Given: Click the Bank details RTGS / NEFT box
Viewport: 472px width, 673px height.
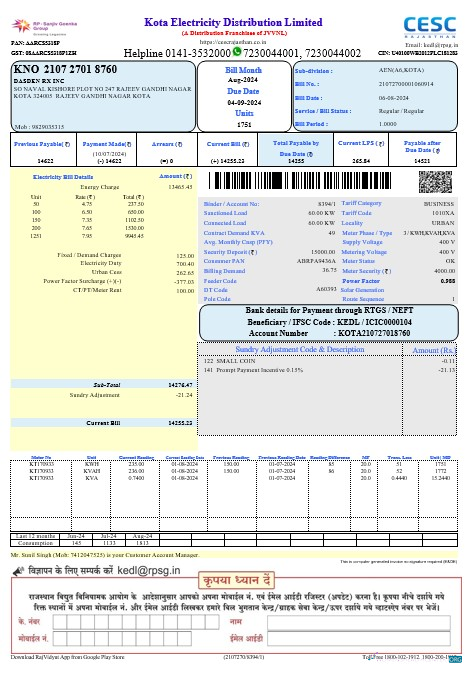Looking at the screenshot, I should click(329, 322).
